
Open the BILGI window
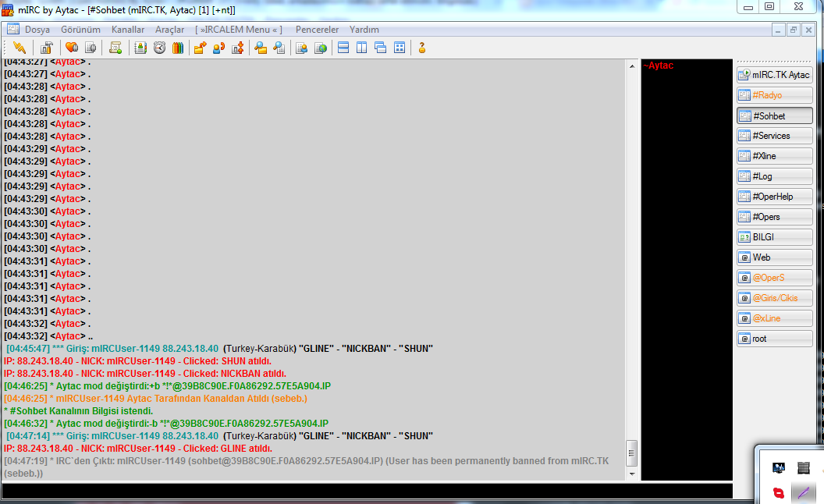tap(775, 237)
